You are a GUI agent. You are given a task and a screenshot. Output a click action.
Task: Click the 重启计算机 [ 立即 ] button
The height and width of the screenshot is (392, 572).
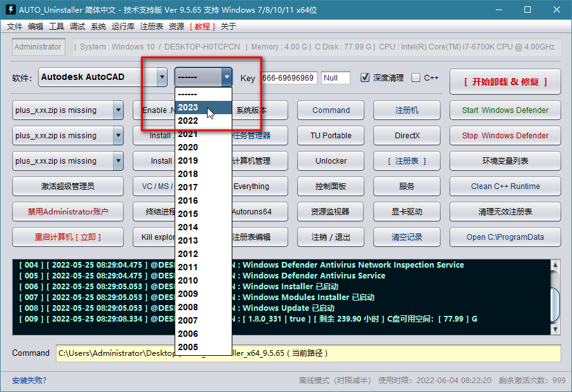(x=68, y=237)
